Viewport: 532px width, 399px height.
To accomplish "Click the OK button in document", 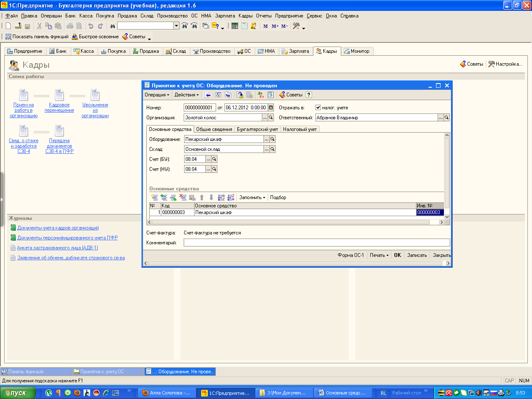I will 398,255.
